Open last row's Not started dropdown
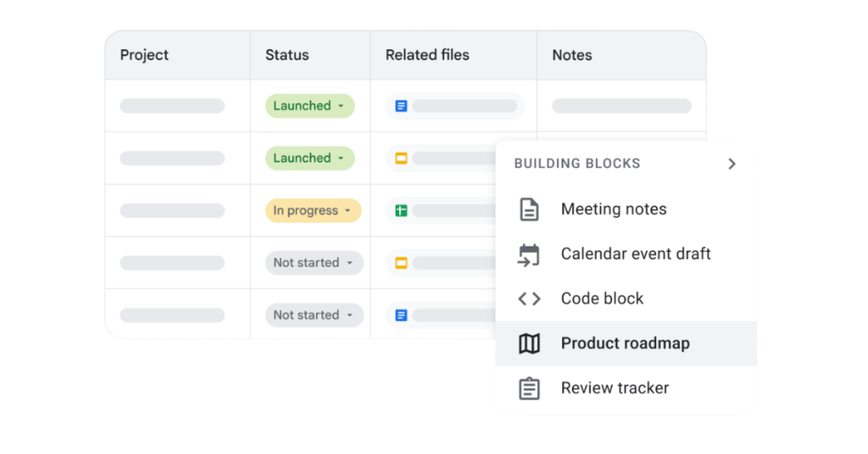Screen dimensions: 868x454 click(x=314, y=315)
